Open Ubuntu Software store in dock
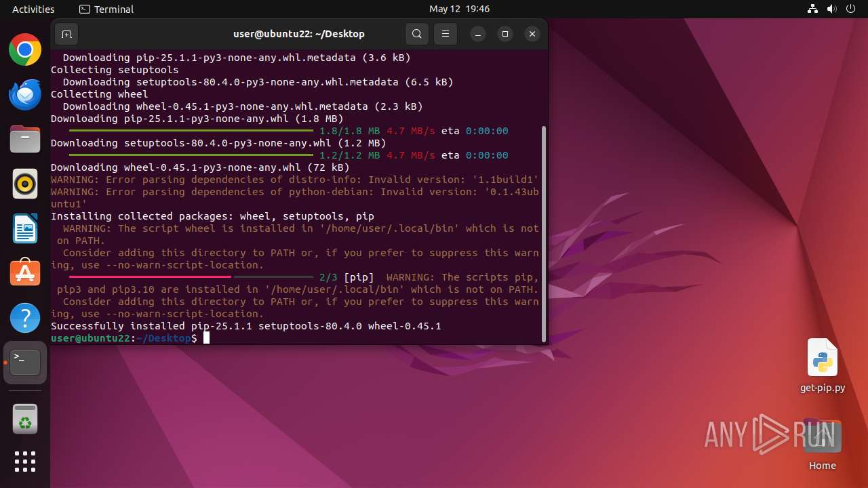The width and height of the screenshot is (868, 488). click(x=25, y=273)
